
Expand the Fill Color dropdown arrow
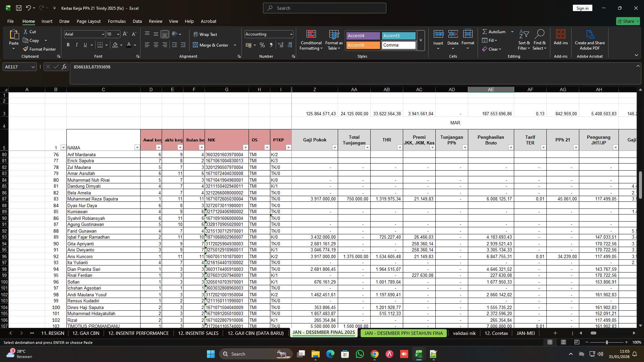(121, 45)
